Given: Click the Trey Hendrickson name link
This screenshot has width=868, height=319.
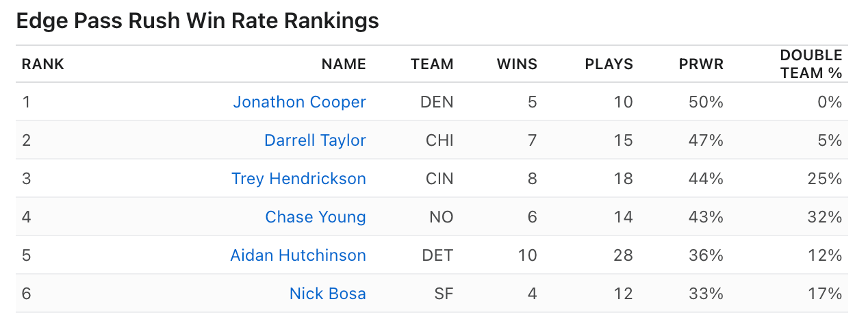Looking at the screenshot, I should [298, 179].
